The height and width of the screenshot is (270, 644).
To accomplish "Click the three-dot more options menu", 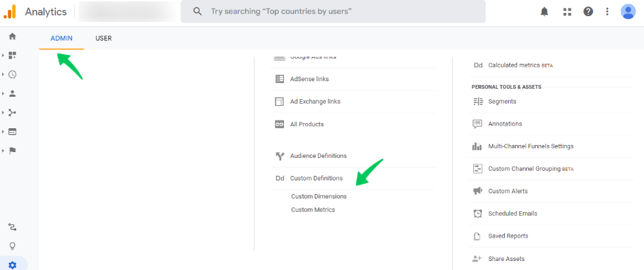I will tap(607, 12).
